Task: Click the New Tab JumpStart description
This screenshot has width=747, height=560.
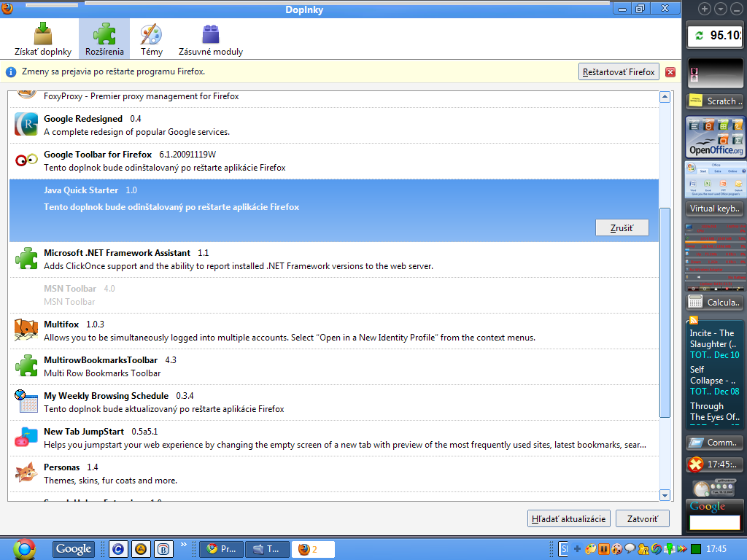Action: coord(345,445)
